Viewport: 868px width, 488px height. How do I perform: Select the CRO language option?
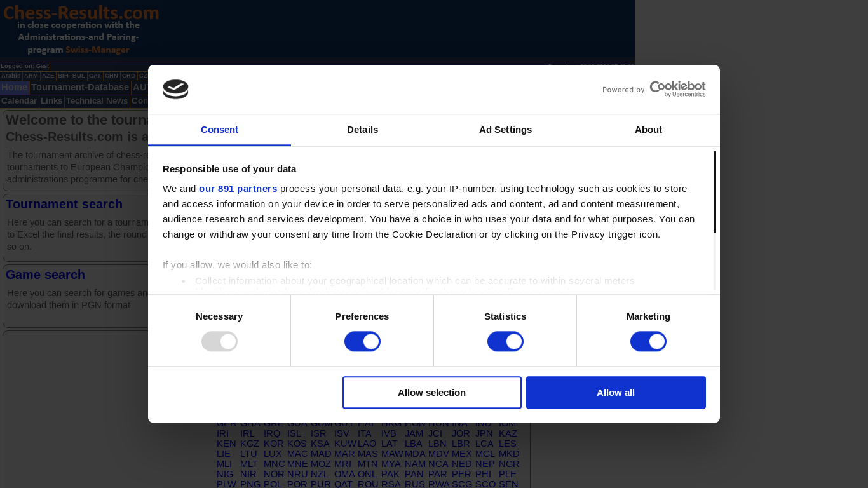(x=129, y=76)
